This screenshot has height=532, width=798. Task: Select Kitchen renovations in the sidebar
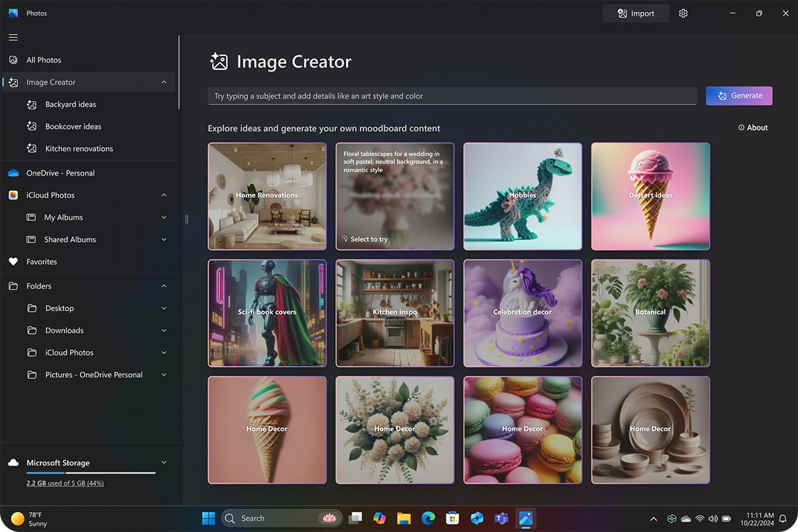(78, 149)
